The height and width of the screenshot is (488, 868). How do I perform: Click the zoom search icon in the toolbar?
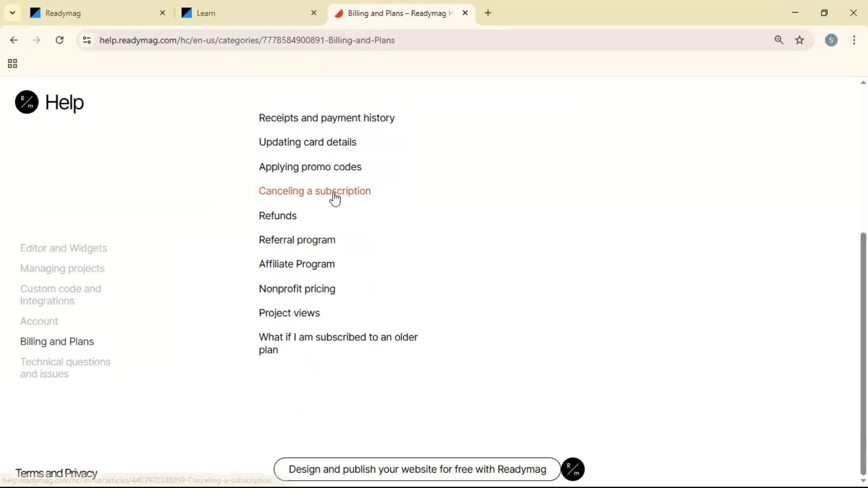(x=779, y=40)
